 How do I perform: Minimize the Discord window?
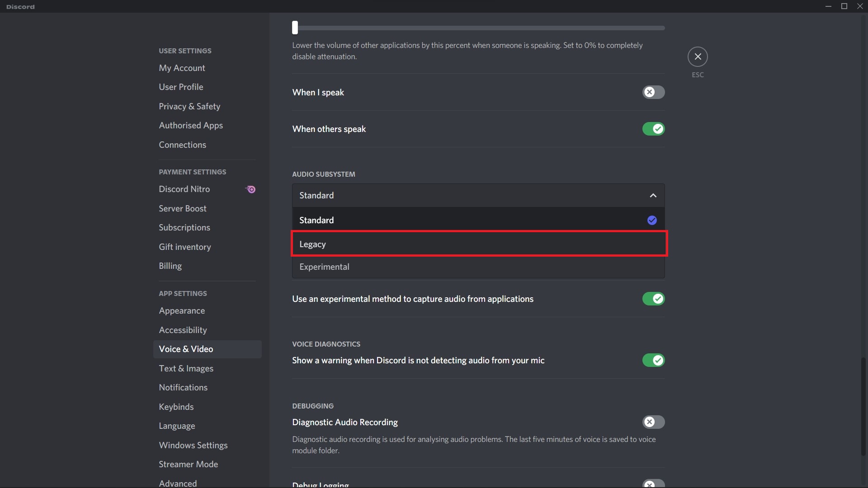(x=828, y=6)
